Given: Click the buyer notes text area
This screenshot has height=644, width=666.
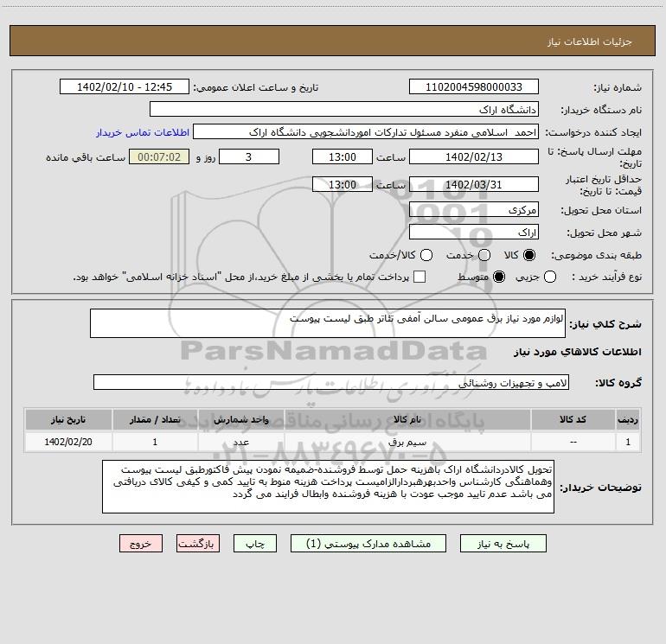Looking at the screenshot, I should pyautogui.click(x=328, y=487).
